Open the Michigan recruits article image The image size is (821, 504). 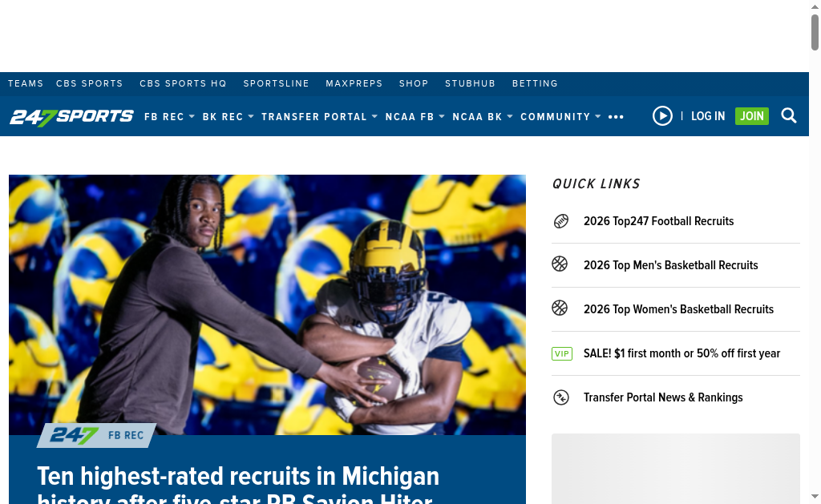[267, 304]
